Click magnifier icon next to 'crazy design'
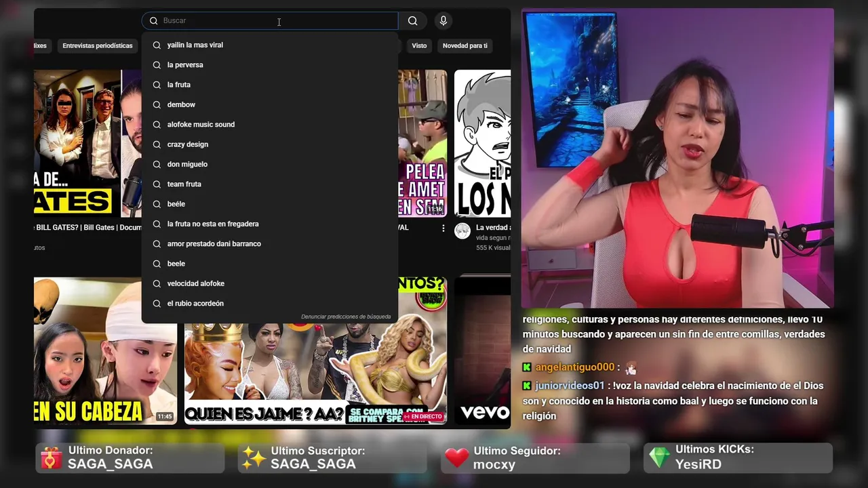The image size is (868, 488). tap(157, 144)
